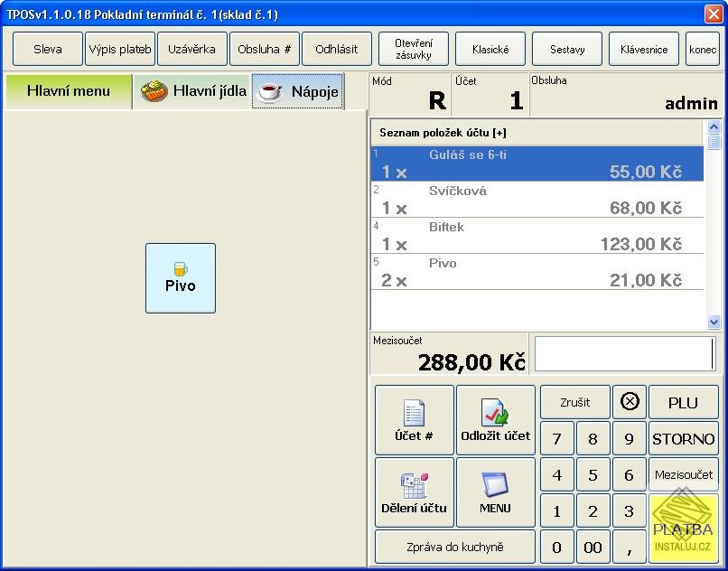728x571 pixels.
Task: Switch to the Nápoje drinks tab
Action: point(298,91)
